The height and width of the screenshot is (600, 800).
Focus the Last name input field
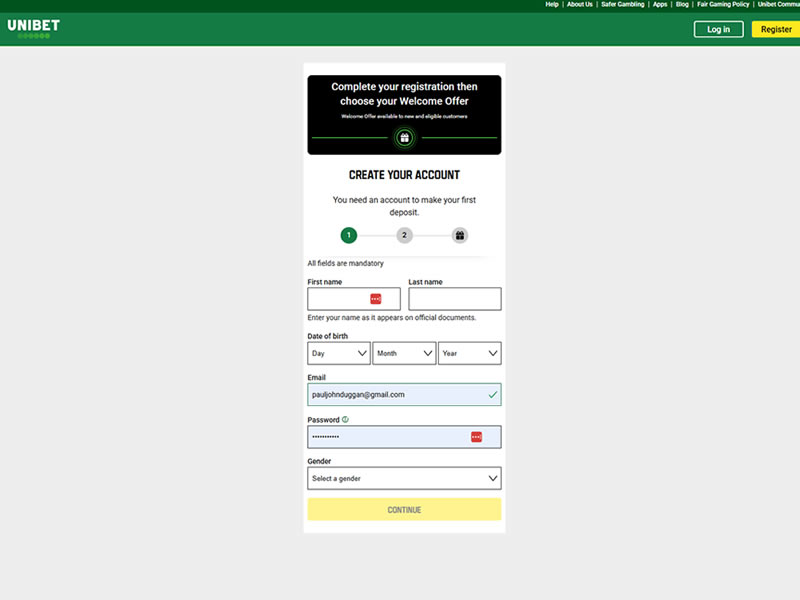[454, 299]
